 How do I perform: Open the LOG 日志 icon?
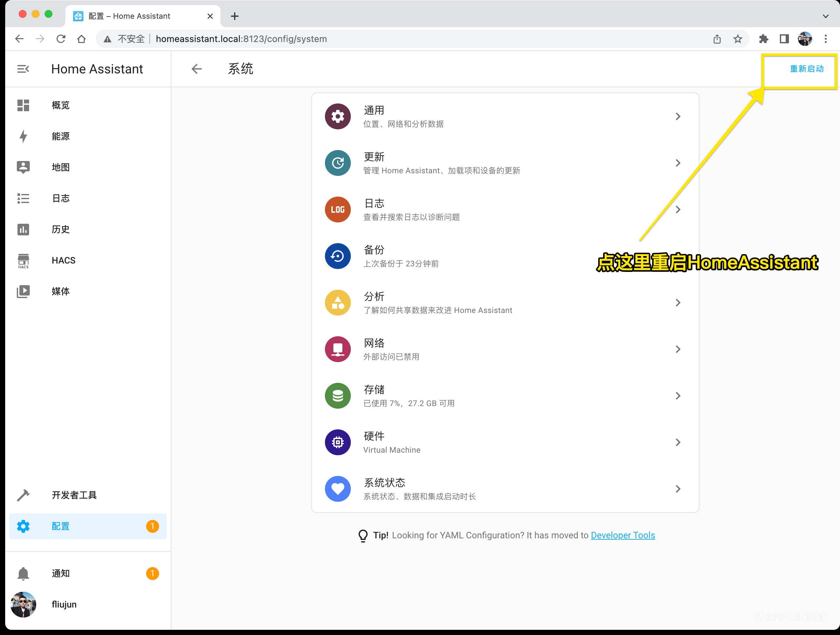pyautogui.click(x=337, y=209)
